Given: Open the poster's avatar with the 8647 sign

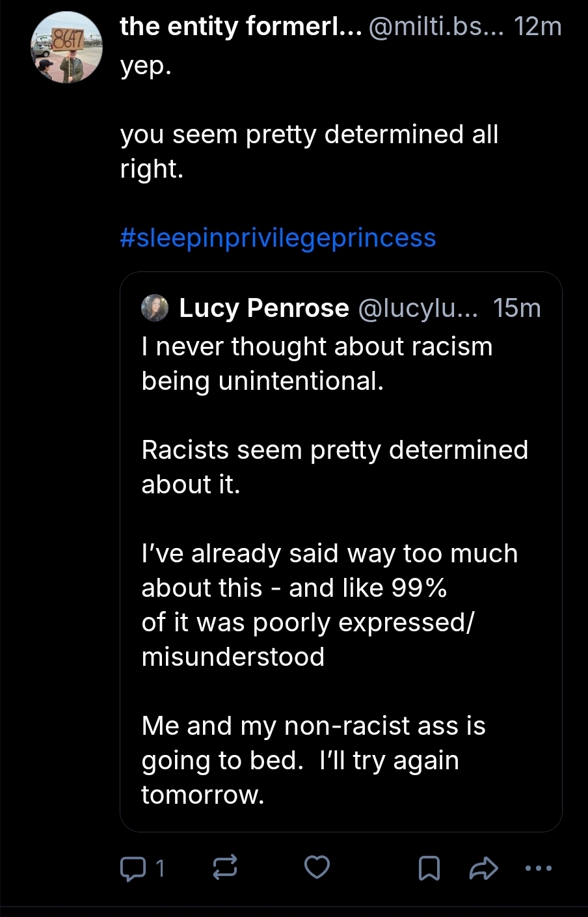Looking at the screenshot, I should pyautogui.click(x=66, y=49).
